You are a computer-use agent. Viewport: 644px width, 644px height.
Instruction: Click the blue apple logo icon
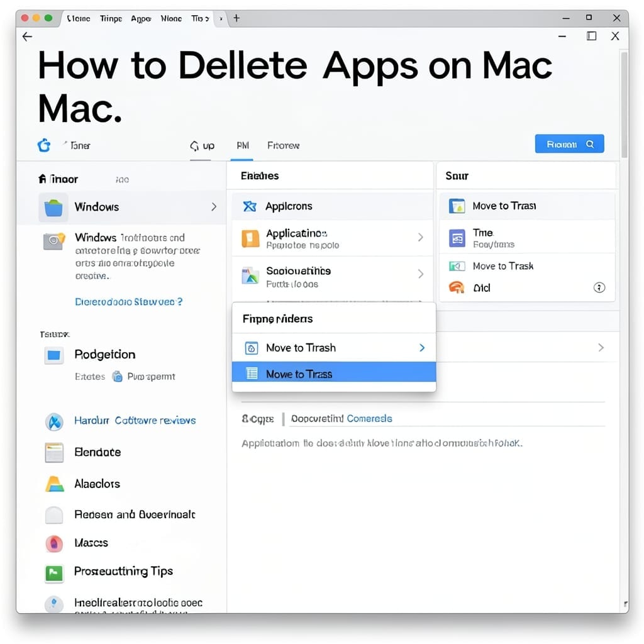coord(44,145)
